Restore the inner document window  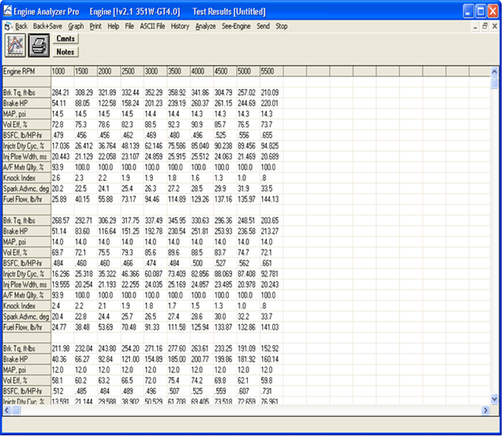point(485,27)
